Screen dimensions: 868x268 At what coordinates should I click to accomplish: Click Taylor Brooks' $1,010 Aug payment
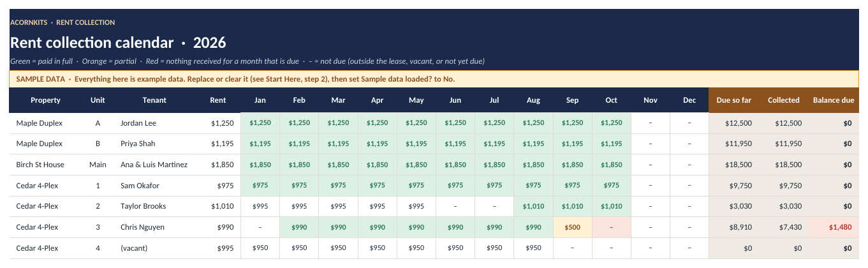pyautogui.click(x=533, y=206)
